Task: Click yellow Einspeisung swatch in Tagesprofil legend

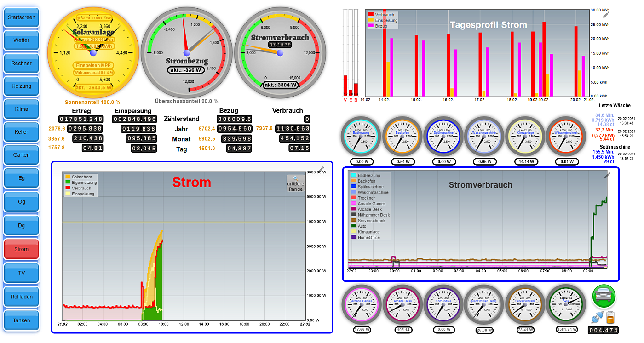Action: [371, 21]
